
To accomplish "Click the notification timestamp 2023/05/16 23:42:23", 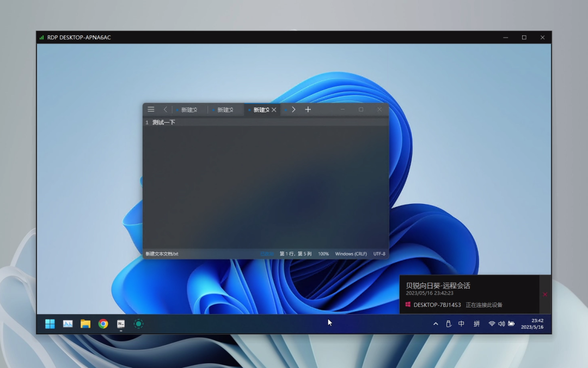I will tap(430, 293).
